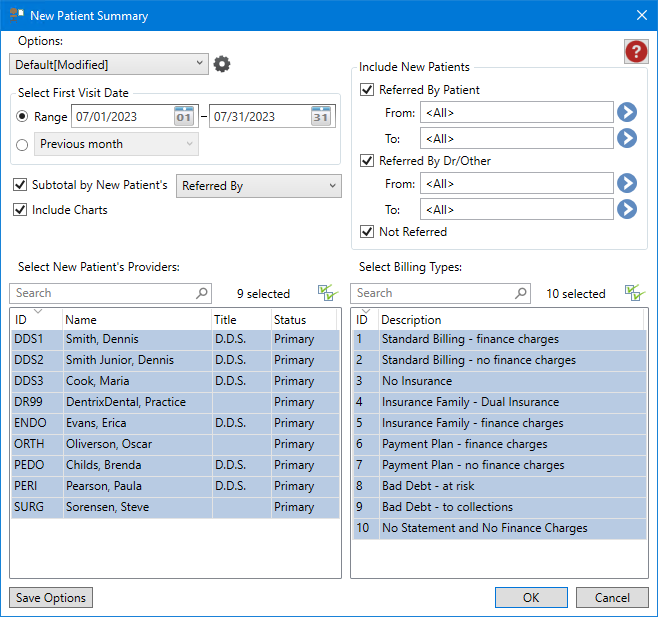
Task: Expand the Previous month dropdown
Action: tap(117, 144)
